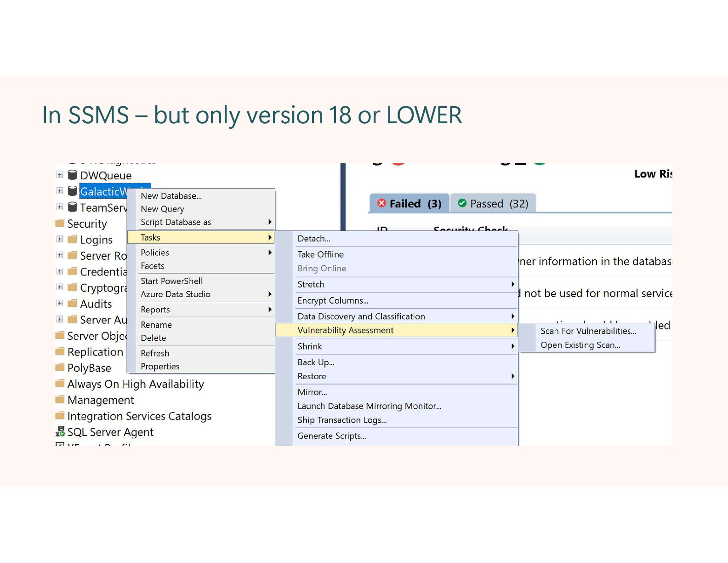
Task: Open Script Database as submenu
Action: (x=201, y=222)
